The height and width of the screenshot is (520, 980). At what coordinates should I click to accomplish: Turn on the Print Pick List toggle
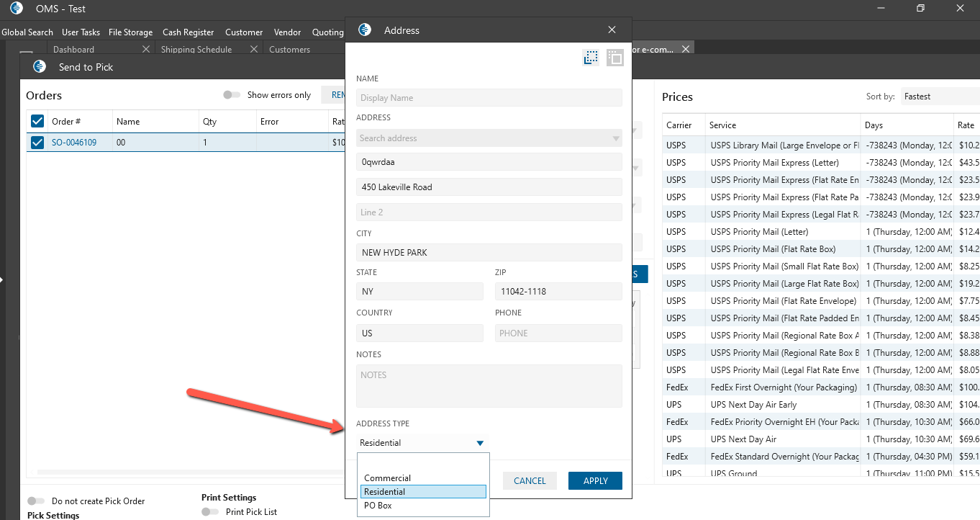(x=210, y=511)
